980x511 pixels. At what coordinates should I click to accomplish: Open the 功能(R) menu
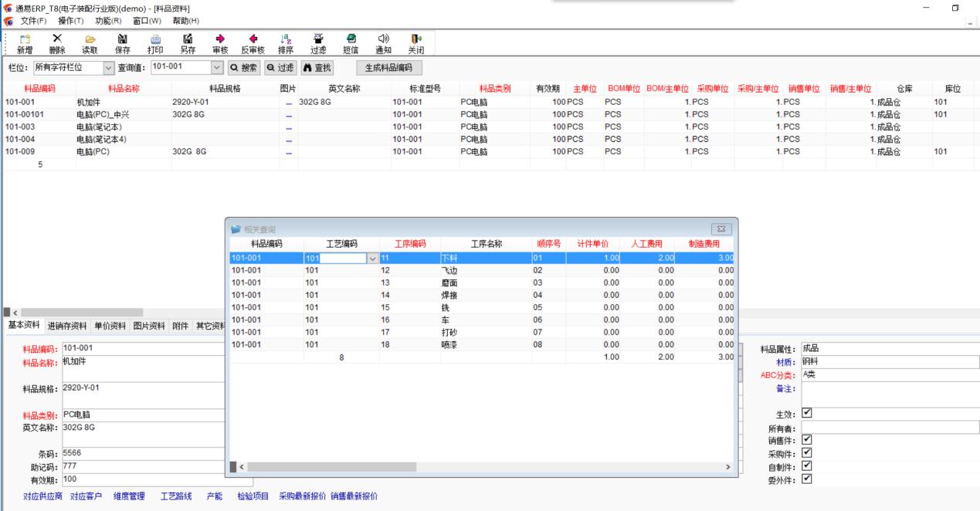pyautogui.click(x=109, y=20)
